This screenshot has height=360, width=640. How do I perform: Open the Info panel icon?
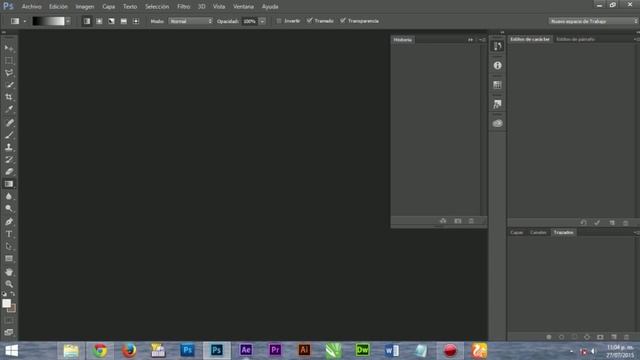[x=497, y=65]
